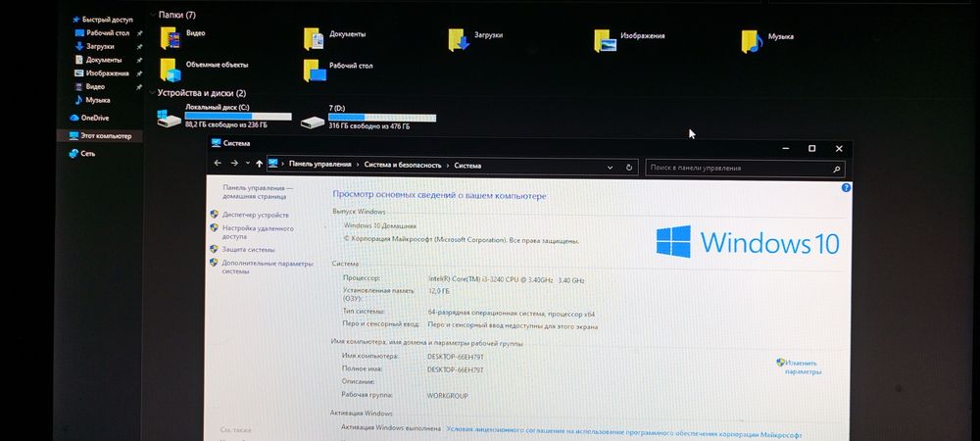Select Этот компьютер in the sidebar
Screen dimensions: 980x441
[106, 135]
